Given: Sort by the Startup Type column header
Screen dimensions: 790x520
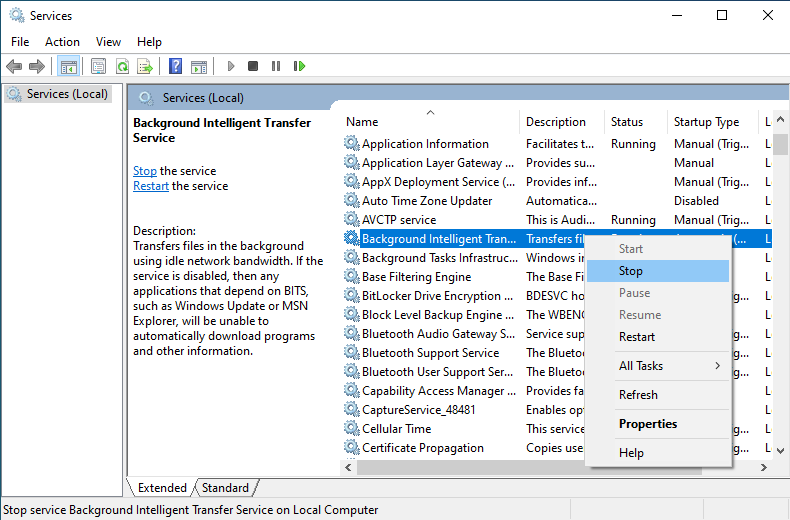Looking at the screenshot, I should 713,122.
